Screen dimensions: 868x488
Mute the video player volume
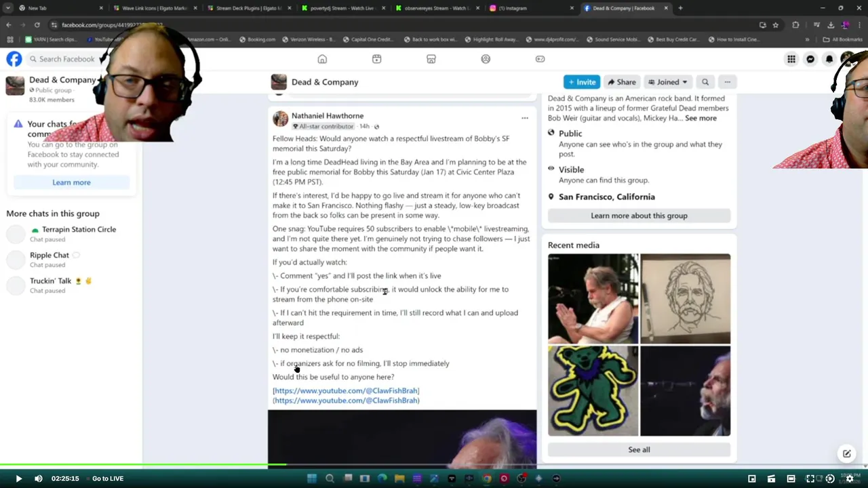point(39,479)
